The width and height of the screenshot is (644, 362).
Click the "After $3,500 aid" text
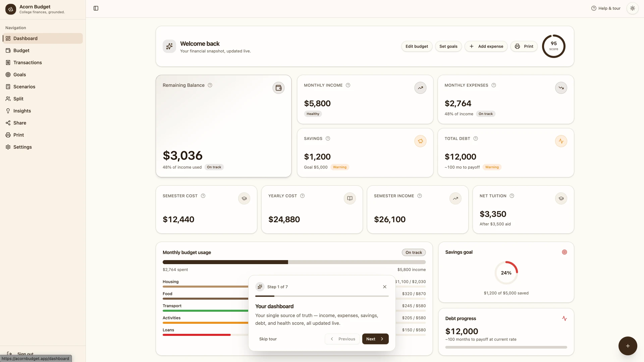[495, 224]
